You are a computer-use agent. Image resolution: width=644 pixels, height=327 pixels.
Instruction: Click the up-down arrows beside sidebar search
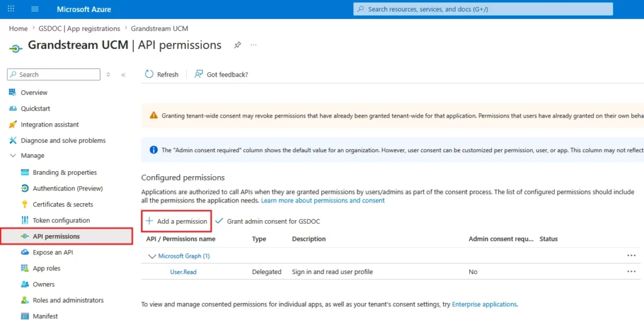click(108, 74)
